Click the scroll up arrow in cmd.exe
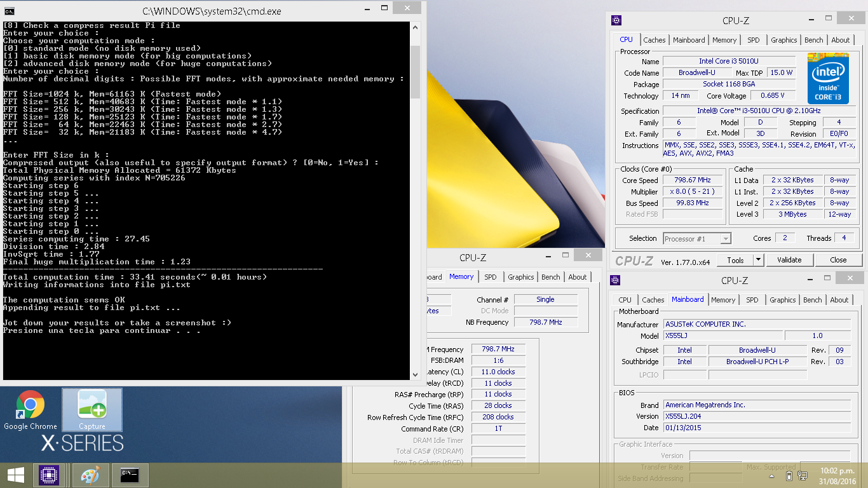The height and width of the screenshot is (488, 868). pyautogui.click(x=415, y=27)
